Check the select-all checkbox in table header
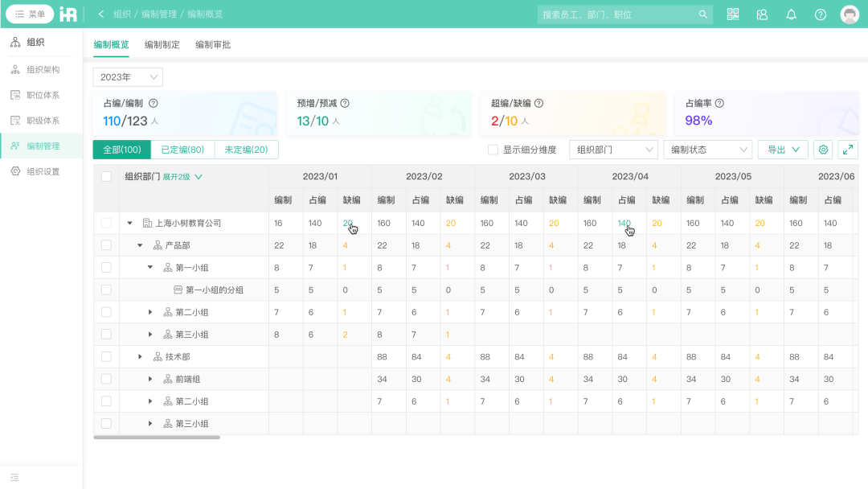 (x=106, y=176)
